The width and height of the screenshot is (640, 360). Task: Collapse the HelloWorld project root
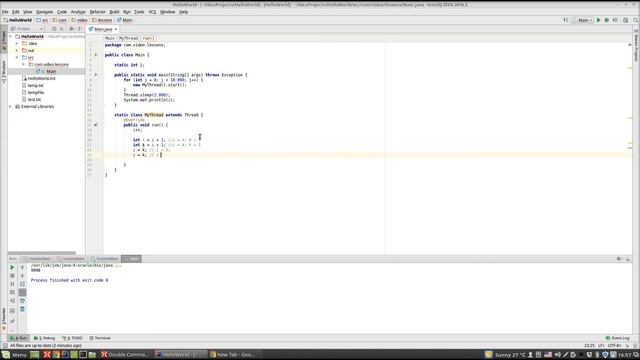[11, 36]
